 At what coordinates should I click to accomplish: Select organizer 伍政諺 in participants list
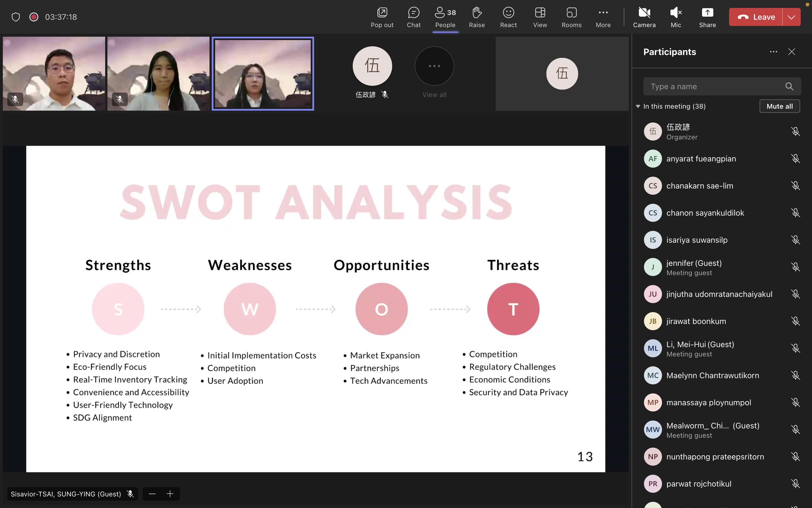click(x=721, y=131)
